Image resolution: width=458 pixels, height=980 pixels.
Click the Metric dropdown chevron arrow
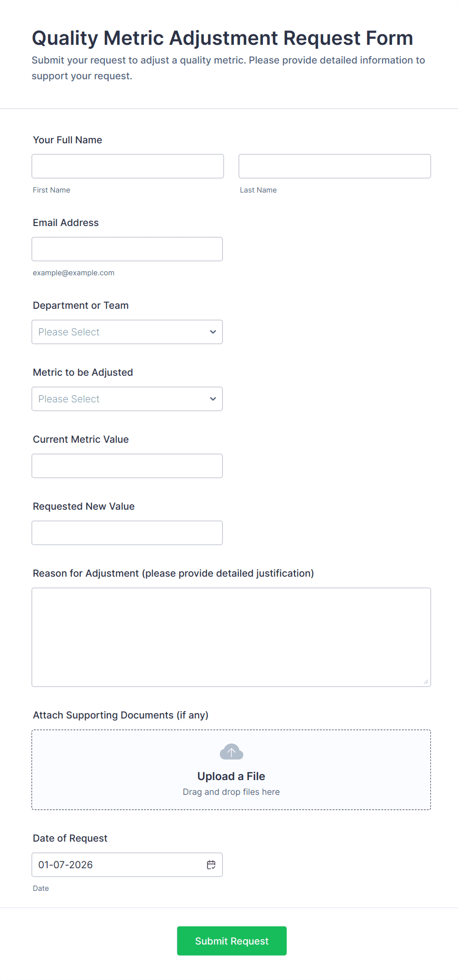tap(213, 399)
